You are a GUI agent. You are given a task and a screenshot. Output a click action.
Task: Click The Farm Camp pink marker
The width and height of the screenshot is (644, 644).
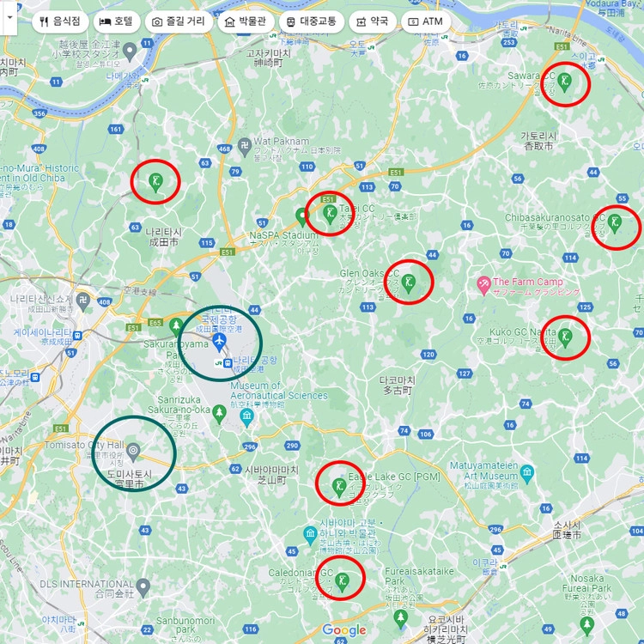[x=483, y=286]
